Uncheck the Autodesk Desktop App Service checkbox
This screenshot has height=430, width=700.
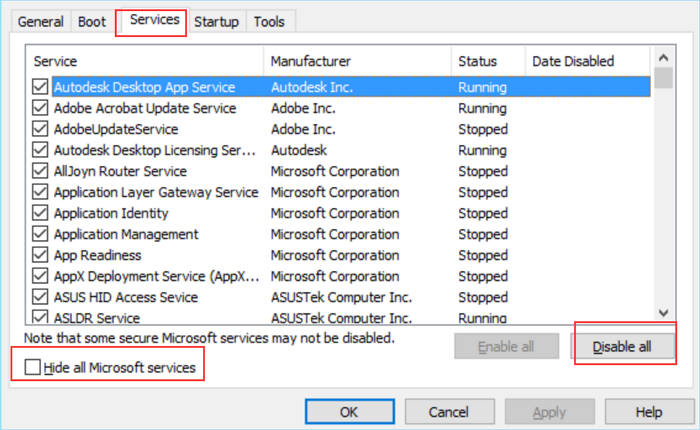[40, 87]
